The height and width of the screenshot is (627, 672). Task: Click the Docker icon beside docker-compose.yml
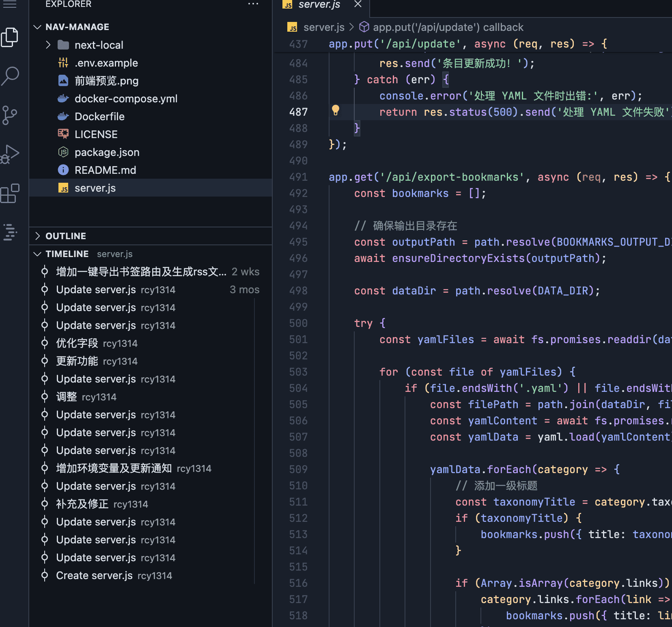click(63, 98)
